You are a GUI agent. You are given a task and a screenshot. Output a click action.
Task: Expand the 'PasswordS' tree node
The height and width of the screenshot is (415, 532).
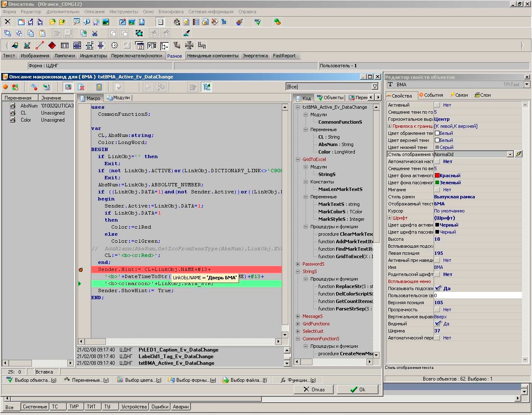coord(298,264)
